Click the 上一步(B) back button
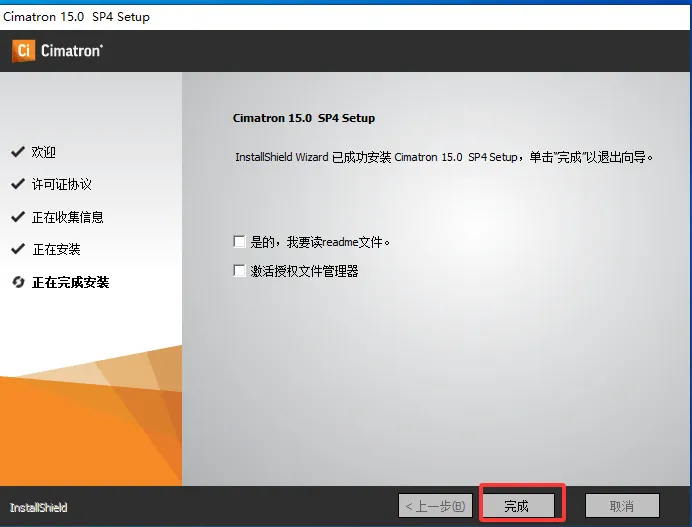The width and height of the screenshot is (692, 527). (435, 505)
